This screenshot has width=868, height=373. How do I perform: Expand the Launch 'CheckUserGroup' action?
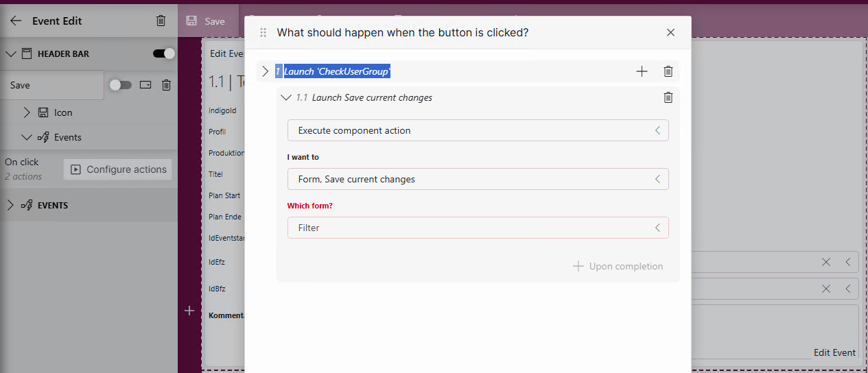point(266,71)
